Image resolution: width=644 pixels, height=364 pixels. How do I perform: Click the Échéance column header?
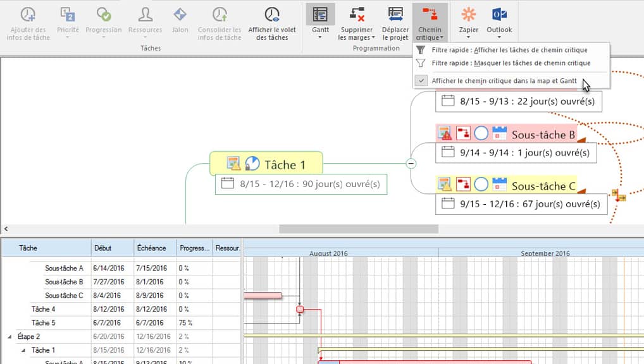coord(151,248)
